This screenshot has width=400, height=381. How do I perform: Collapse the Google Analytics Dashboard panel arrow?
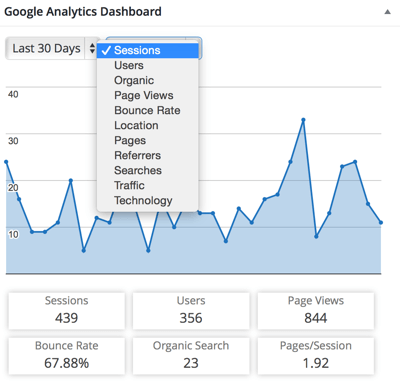tap(387, 12)
